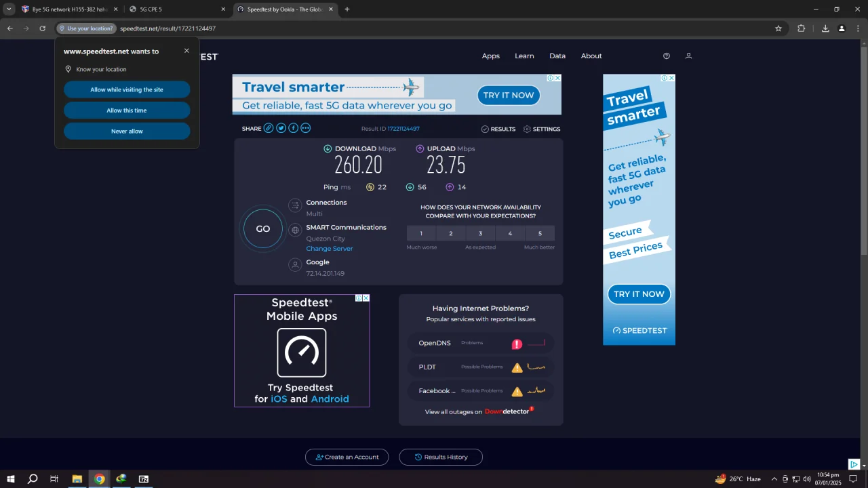868x488 pixels.
Task: Open the 7-Zip app from the taskbar
Action: [x=144, y=479]
